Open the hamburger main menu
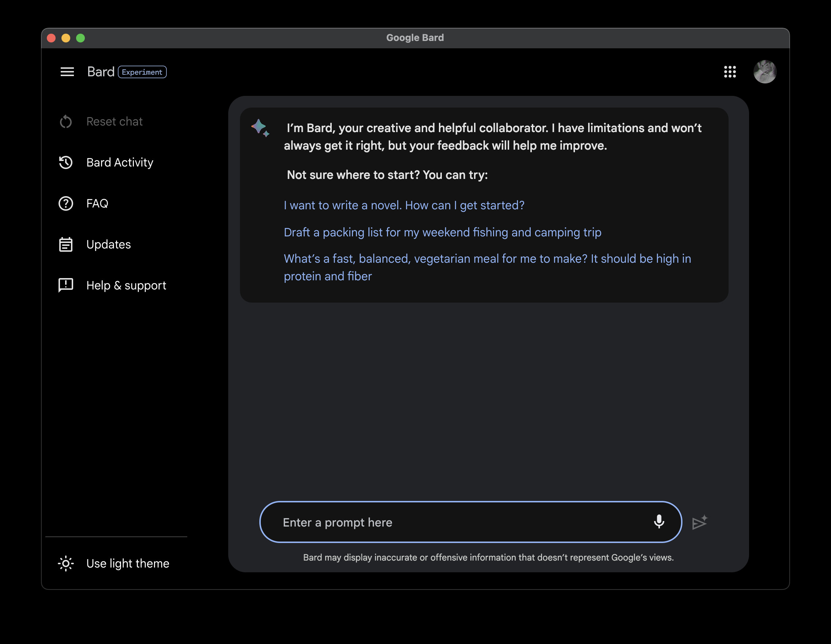The height and width of the screenshot is (644, 831). pyautogui.click(x=67, y=72)
